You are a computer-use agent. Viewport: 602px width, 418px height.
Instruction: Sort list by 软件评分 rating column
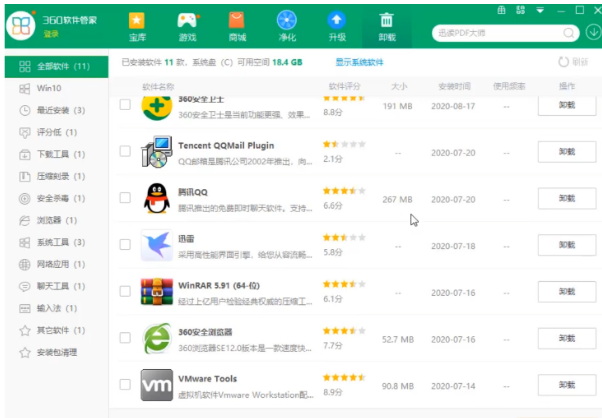343,87
